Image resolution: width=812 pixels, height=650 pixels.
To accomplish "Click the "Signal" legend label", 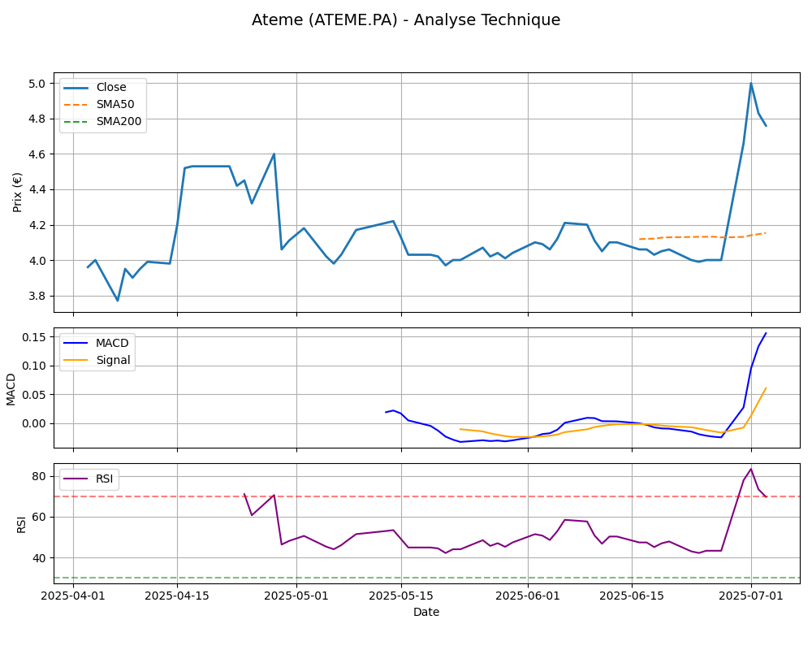I will pyautogui.click(x=114, y=360).
